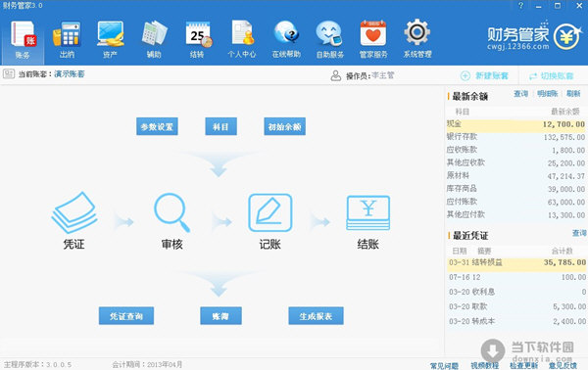Image resolution: width=588 pixels, height=370 pixels.
Task: Click the 会计期间 2013年04月 status text
Action: [147, 364]
